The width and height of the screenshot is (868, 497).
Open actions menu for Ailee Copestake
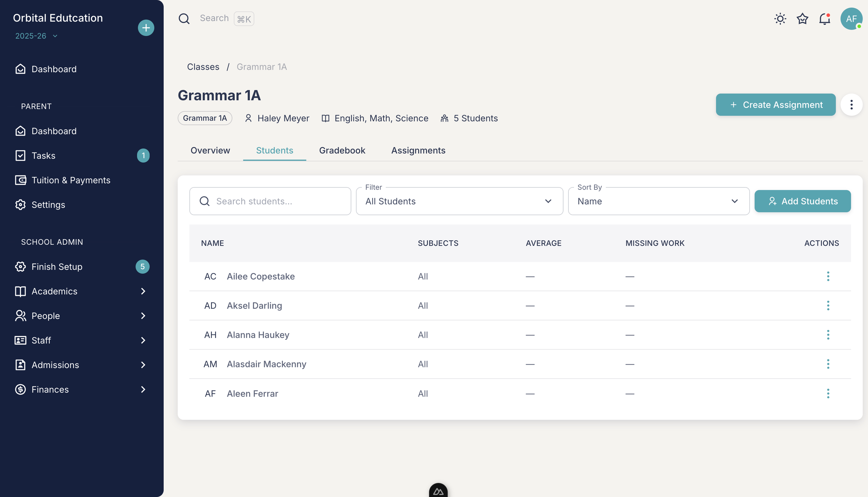828,276
